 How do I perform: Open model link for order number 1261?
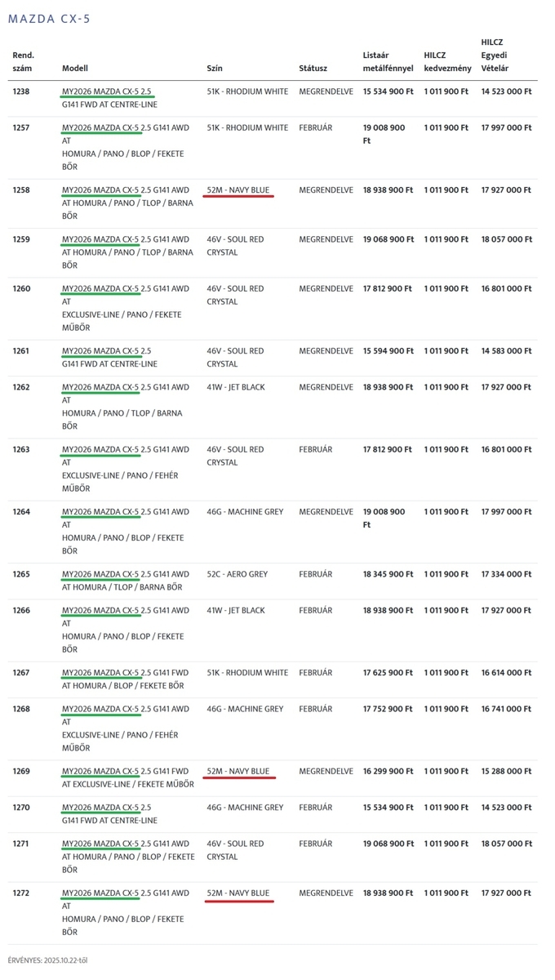(106, 350)
